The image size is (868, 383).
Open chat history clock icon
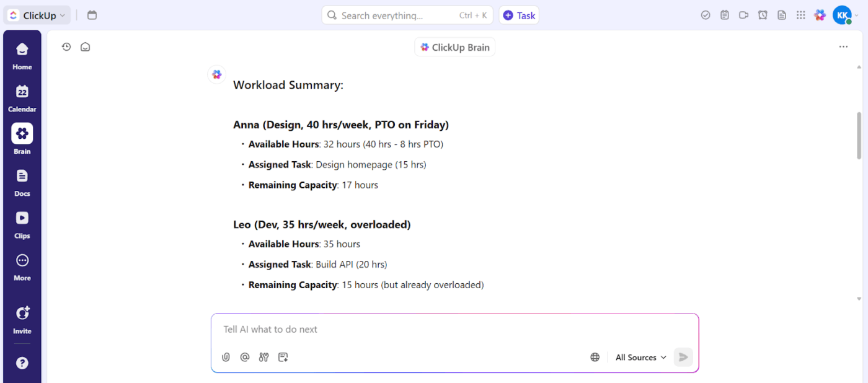[66, 46]
